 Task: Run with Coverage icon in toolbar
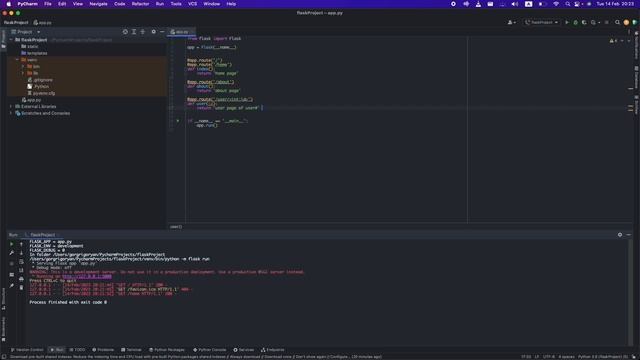click(584, 22)
